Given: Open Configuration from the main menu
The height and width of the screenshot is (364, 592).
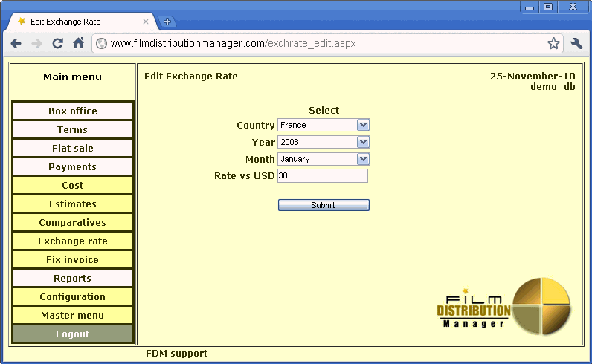Looking at the screenshot, I should [73, 297].
